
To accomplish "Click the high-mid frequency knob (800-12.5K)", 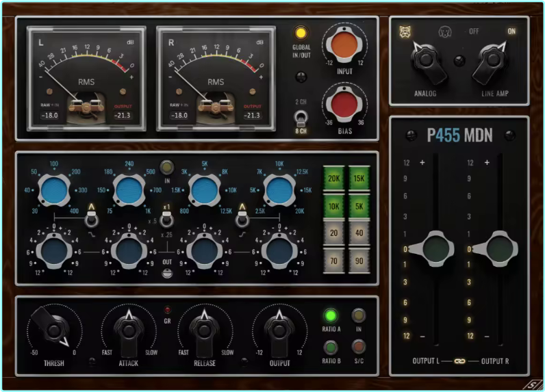I will (x=204, y=190).
